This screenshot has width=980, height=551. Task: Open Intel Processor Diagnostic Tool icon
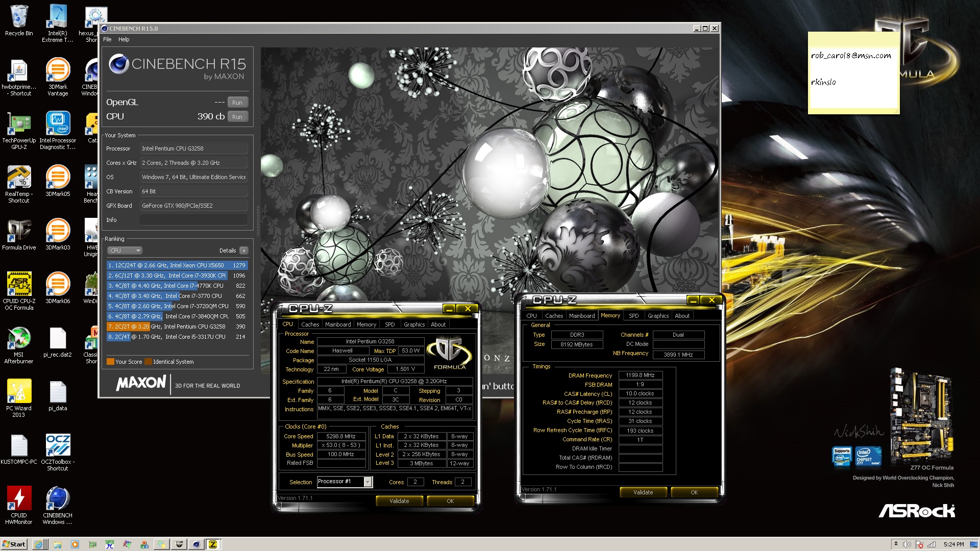point(58,131)
